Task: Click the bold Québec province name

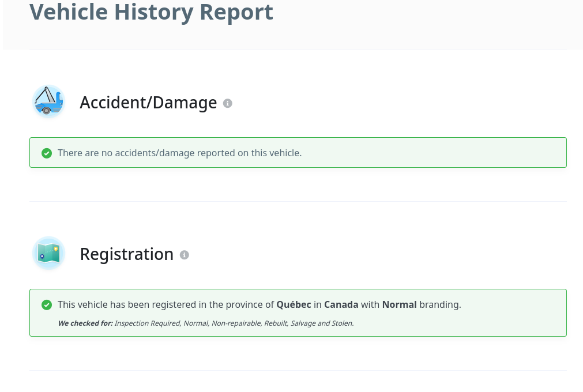Action: [294, 304]
